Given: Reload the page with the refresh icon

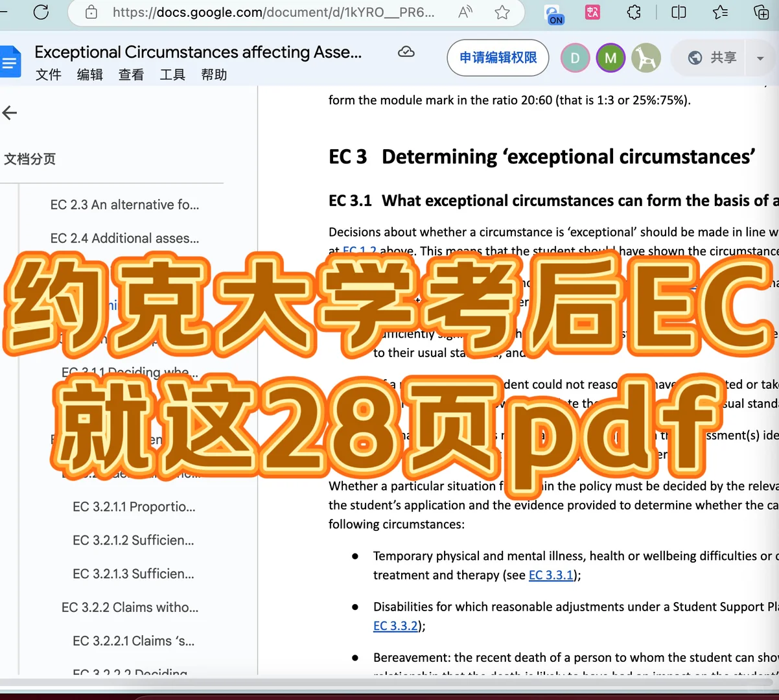Looking at the screenshot, I should [x=41, y=12].
